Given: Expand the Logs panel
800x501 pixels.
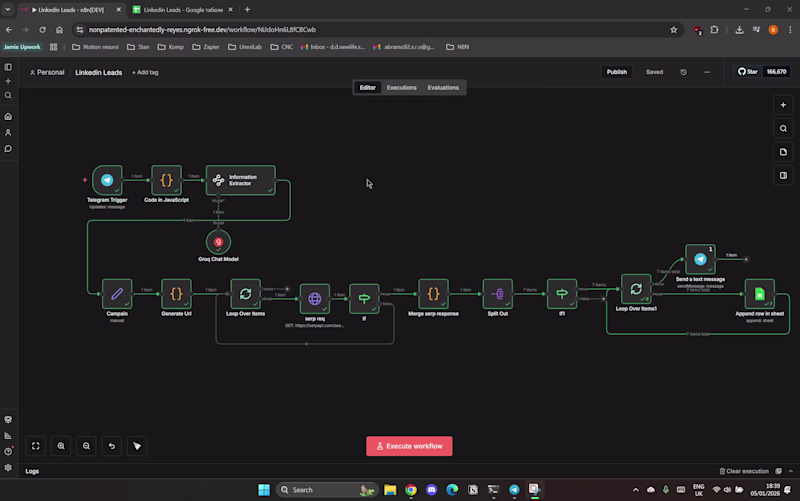Looking at the screenshot, I should pyautogui.click(x=790, y=471).
